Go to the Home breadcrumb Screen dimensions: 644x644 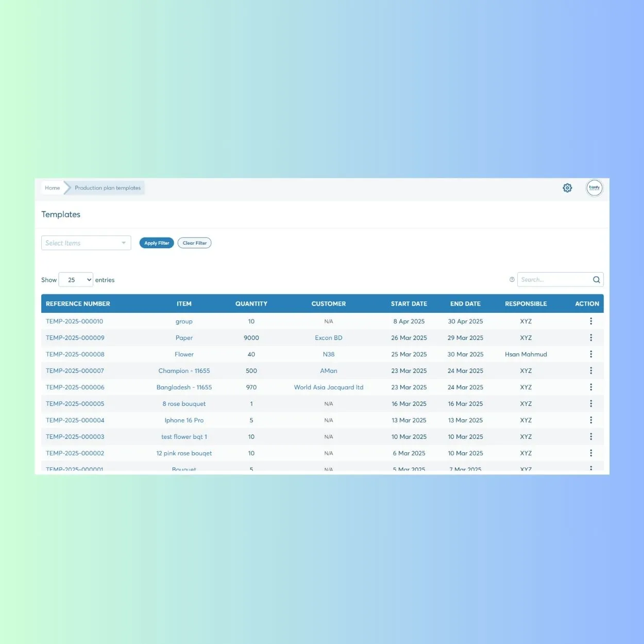[x=52, y=188]
